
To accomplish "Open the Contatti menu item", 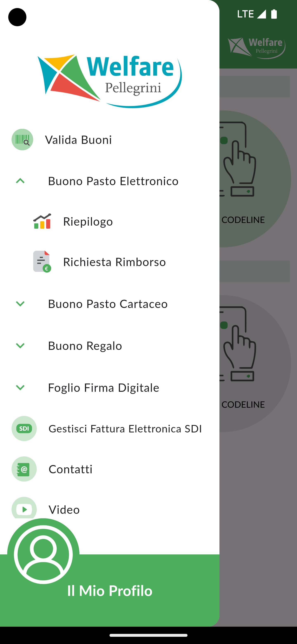I will coord(110,469).
